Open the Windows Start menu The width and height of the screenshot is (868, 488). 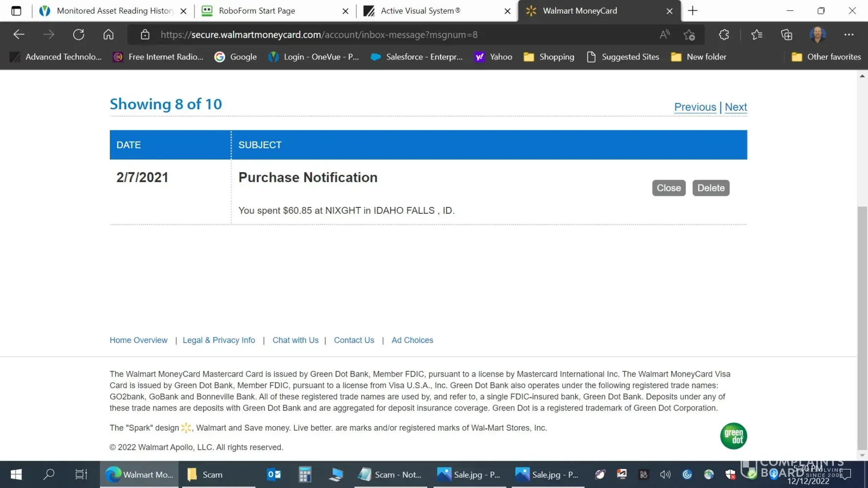[x=16, y=474]
